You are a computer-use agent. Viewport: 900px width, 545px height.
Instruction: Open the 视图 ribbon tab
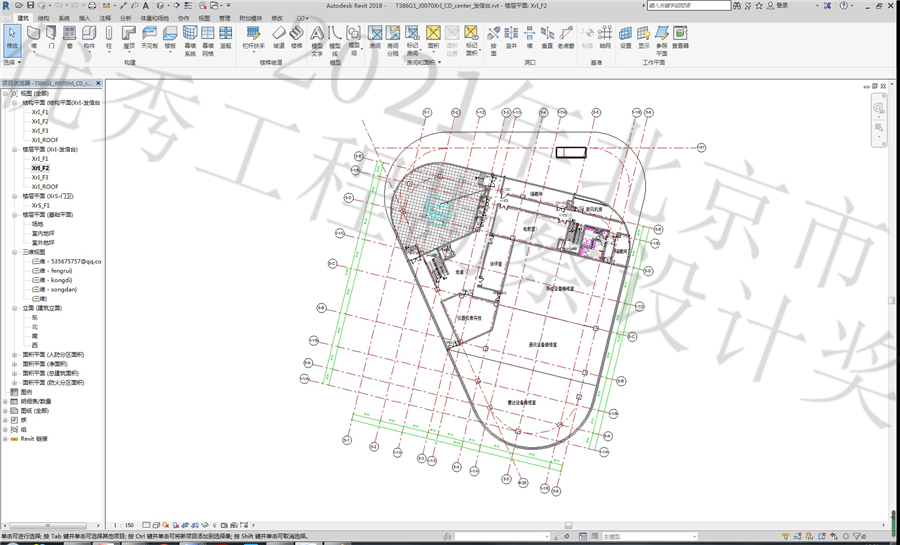(x=204, y=18)
